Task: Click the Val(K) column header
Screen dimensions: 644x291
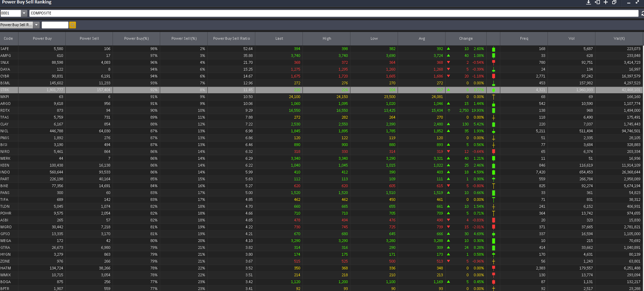Action: 619,39
